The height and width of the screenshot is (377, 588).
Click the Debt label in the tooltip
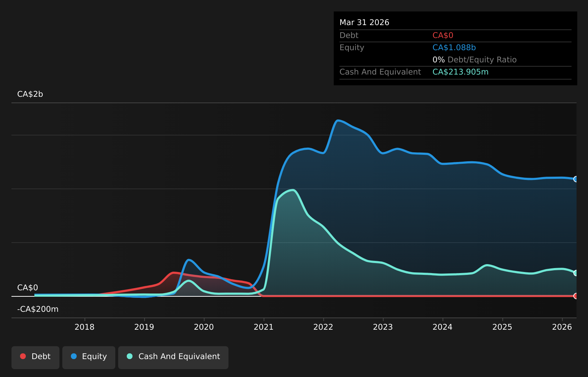349,35
